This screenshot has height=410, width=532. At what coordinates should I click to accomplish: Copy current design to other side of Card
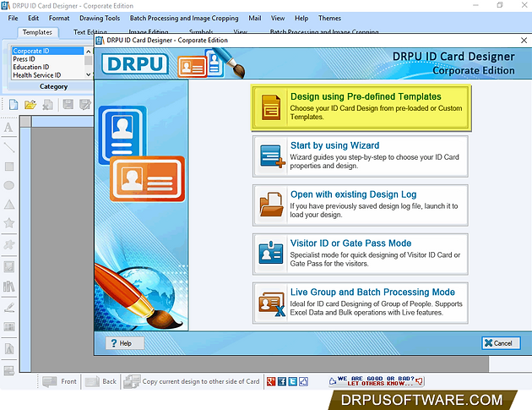tap(192, 381)
